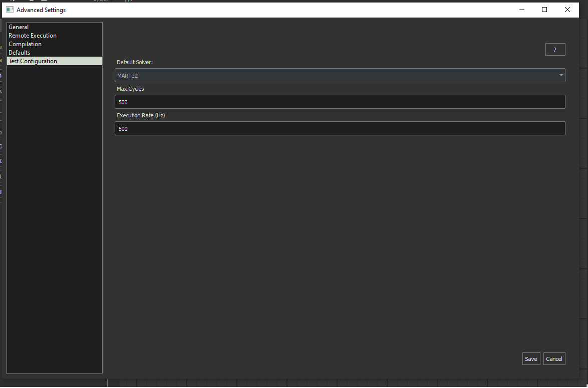
Task: Focus the Execution Rate (Hz) field
Action: click(340, 129)
